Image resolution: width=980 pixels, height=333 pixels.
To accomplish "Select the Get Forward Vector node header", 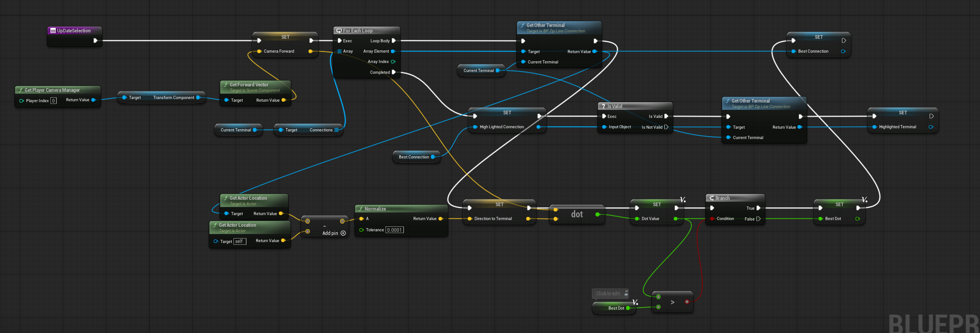I will point(255,87).
